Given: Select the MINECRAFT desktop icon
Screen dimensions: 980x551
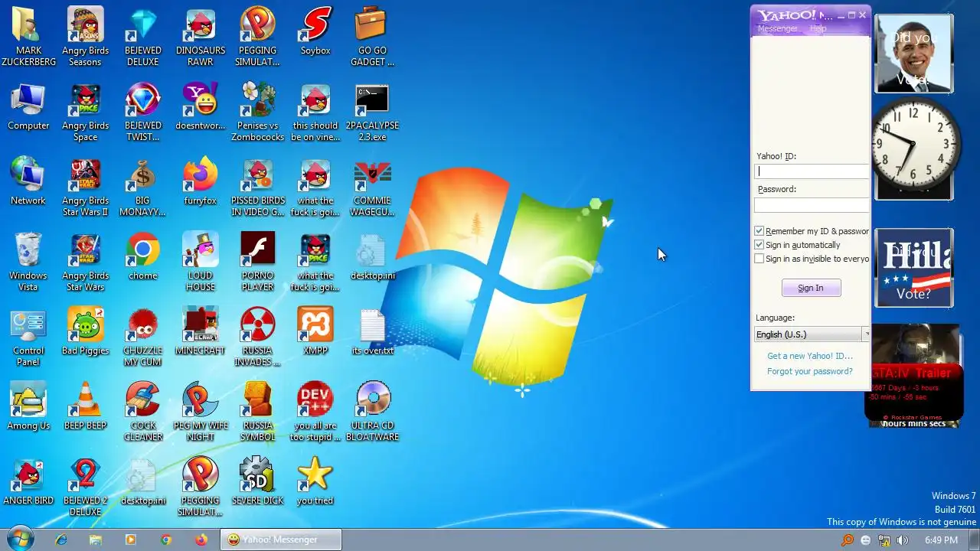Looking at the screenshot, I should click(201, 332).
